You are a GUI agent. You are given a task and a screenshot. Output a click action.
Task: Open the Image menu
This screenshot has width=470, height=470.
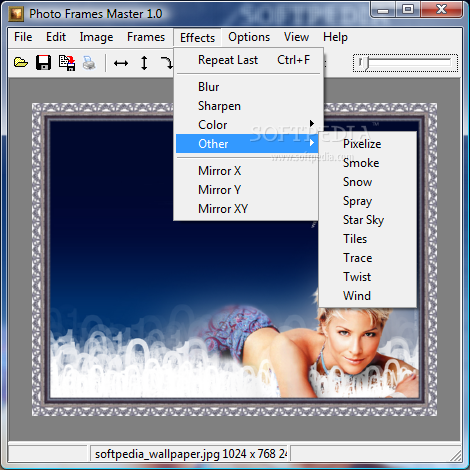96,37
